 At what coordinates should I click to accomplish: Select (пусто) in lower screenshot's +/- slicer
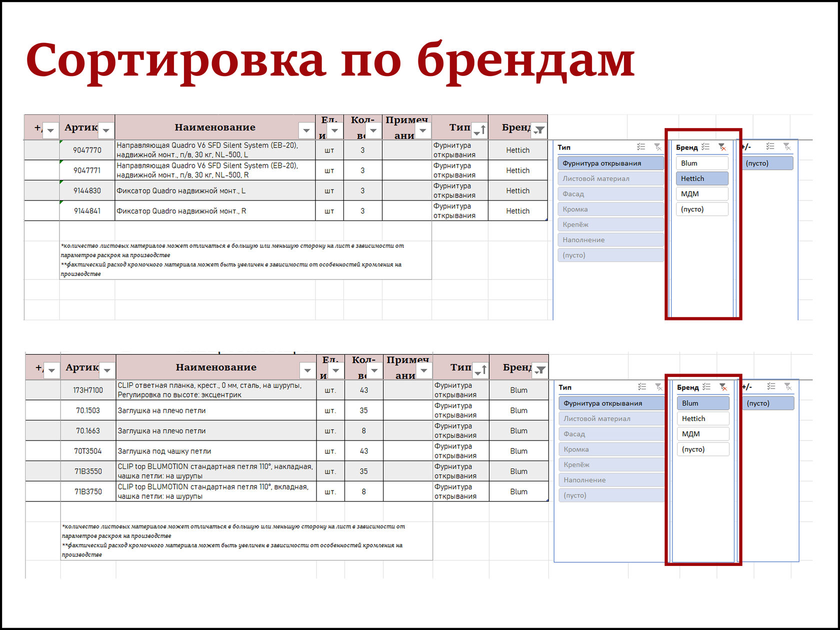(768, 403)
